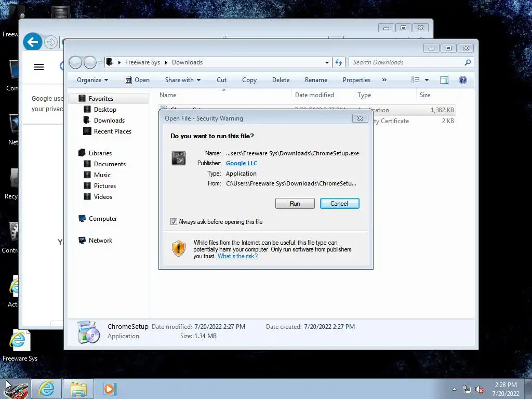Click Open in the Explorer toolbar
Screen dimensions: 532x399
tap(137, 80)
